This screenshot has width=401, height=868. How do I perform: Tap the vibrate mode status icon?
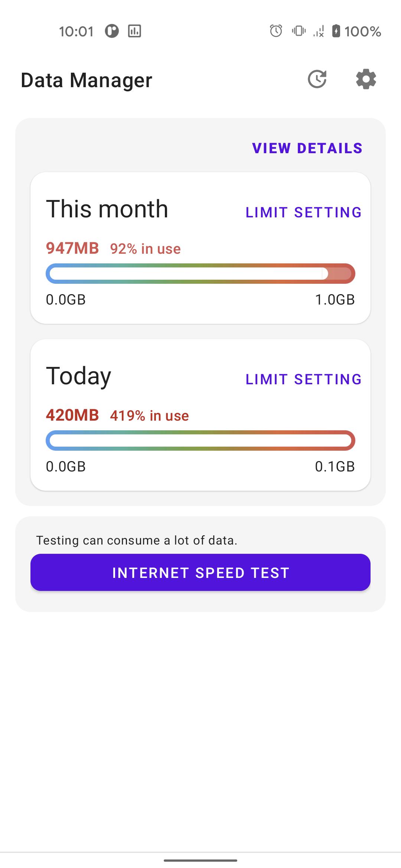tap(299, 31)
